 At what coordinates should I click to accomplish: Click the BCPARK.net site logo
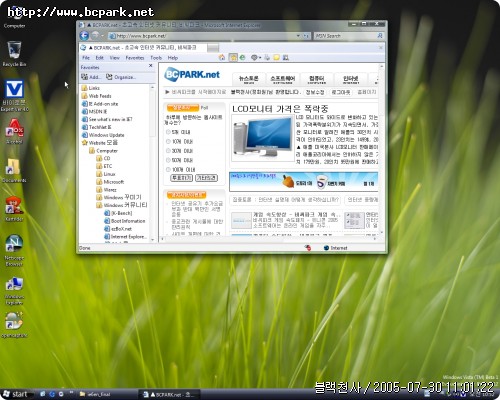pyautogui.click(x=192, y=75)
